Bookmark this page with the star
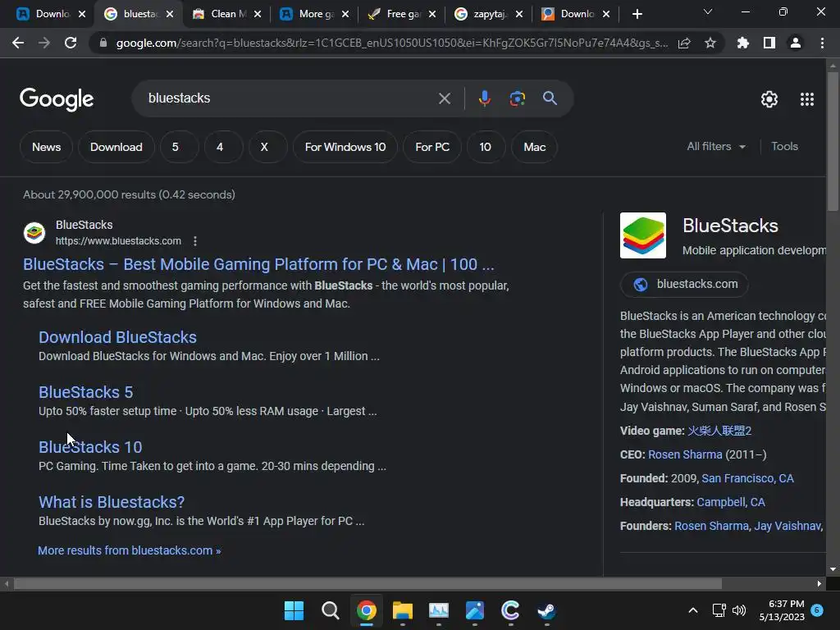This screenshot has width=840, height=630. [x=710, y=43]
